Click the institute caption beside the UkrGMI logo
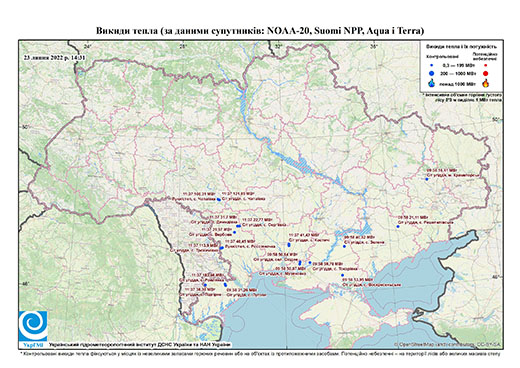This screenshot has height=368, width=520. point(140,344)
